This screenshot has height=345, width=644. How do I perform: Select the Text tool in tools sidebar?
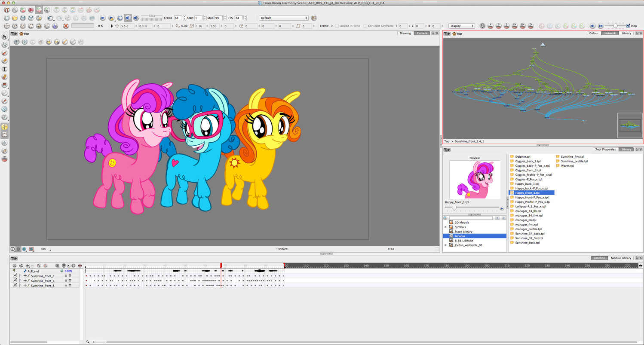5,69
